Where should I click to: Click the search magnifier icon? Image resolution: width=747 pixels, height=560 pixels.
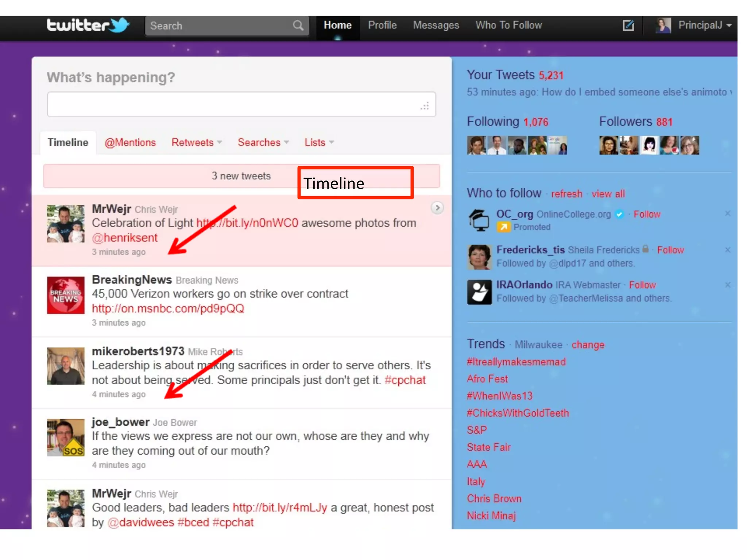click(x=298, y=26)
